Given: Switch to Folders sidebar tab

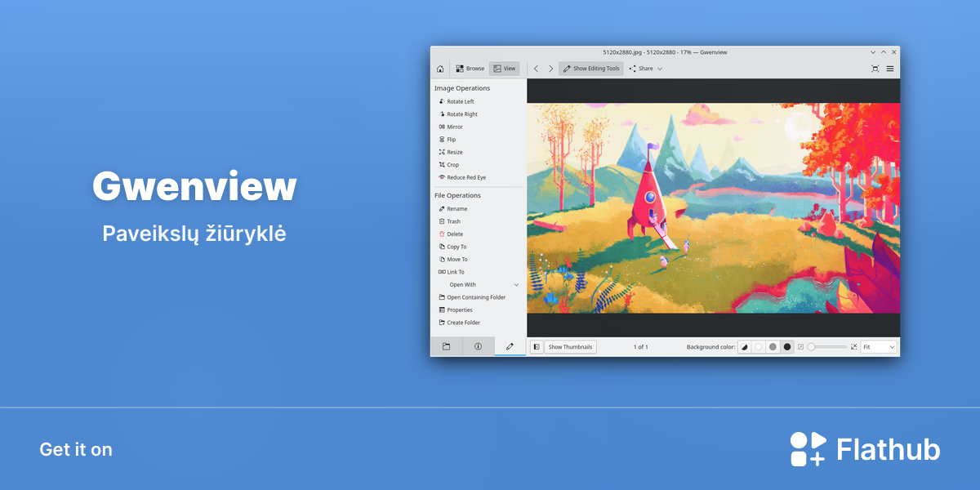Looking at the screenshot, I should click(447, 346).
